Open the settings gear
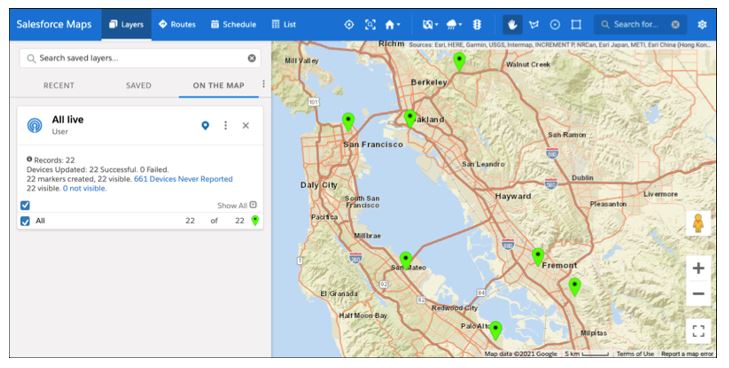This screenshot has width=729, height=368. (x=702, y=25)
